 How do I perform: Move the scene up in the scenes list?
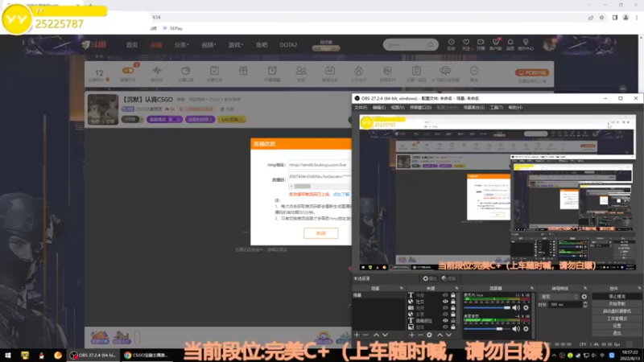tap(376, 335)
